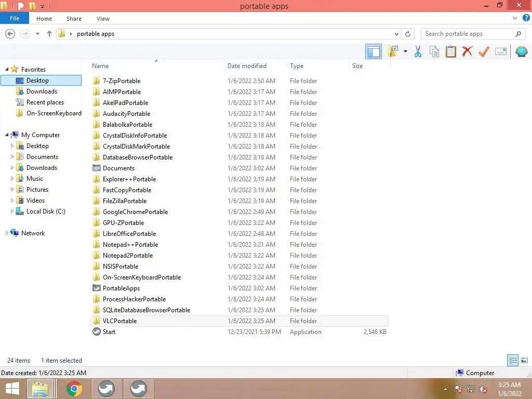The image size is (532, 399).
Task: Select Pictures in navigation pane
Action: (x=37, y=189)
